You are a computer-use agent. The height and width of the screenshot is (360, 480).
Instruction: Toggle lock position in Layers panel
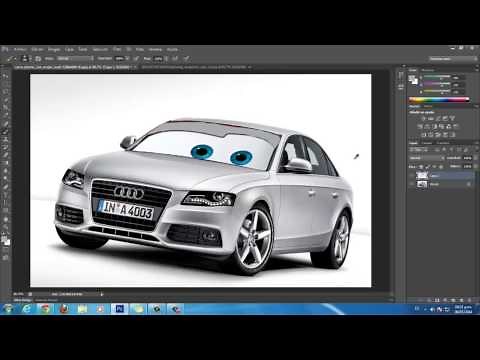click(x=435, y=166)
